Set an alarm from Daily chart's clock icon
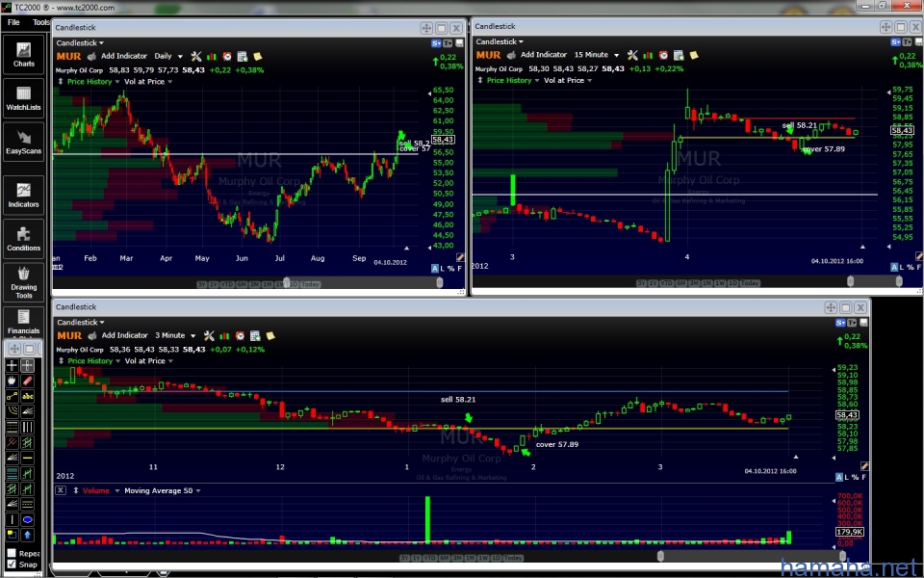Screen dimensions: 924x578 pyautogui.click(x=227, y=57)
